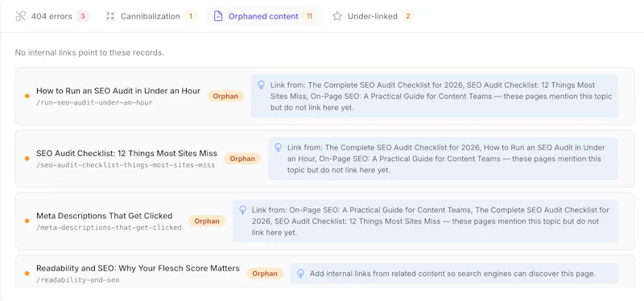This screenshot has height=301, width=644.
Task: Click the lightbulb icon in the 12 Things Most Sites Miss suggestion
Action: (278, 147)
